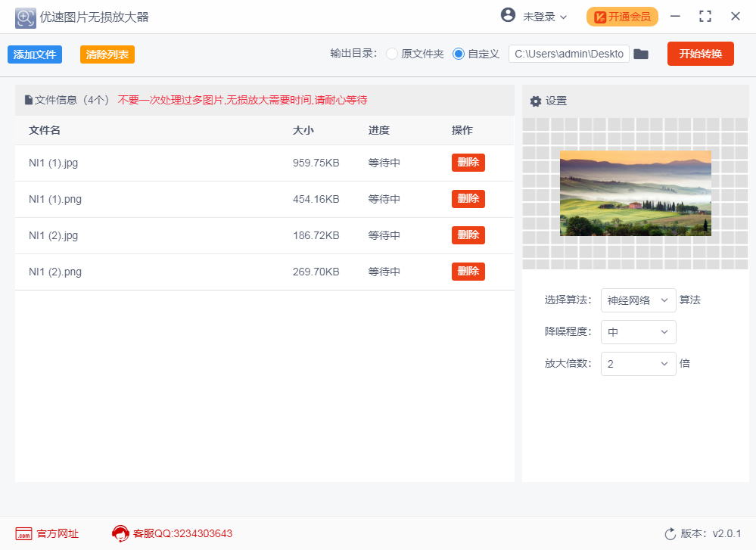Delete the NI1 (1).png entry

[468, 199]
